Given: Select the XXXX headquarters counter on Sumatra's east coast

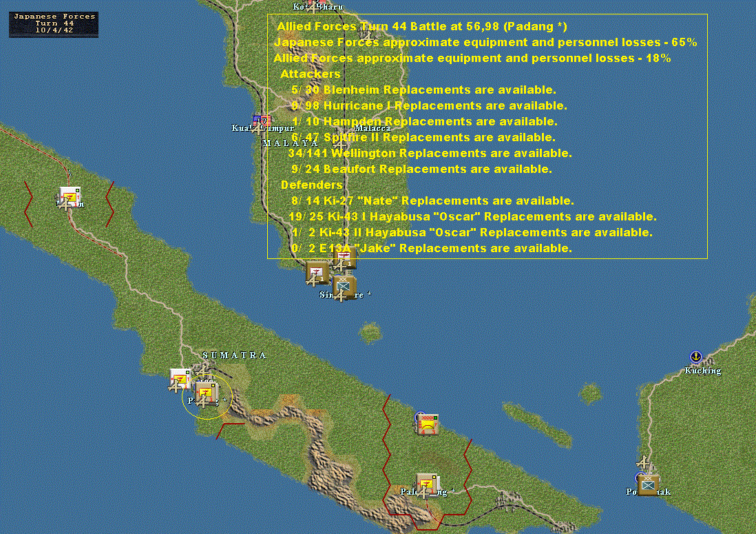Looking at the screenshot, I should [x=427, y=424].
